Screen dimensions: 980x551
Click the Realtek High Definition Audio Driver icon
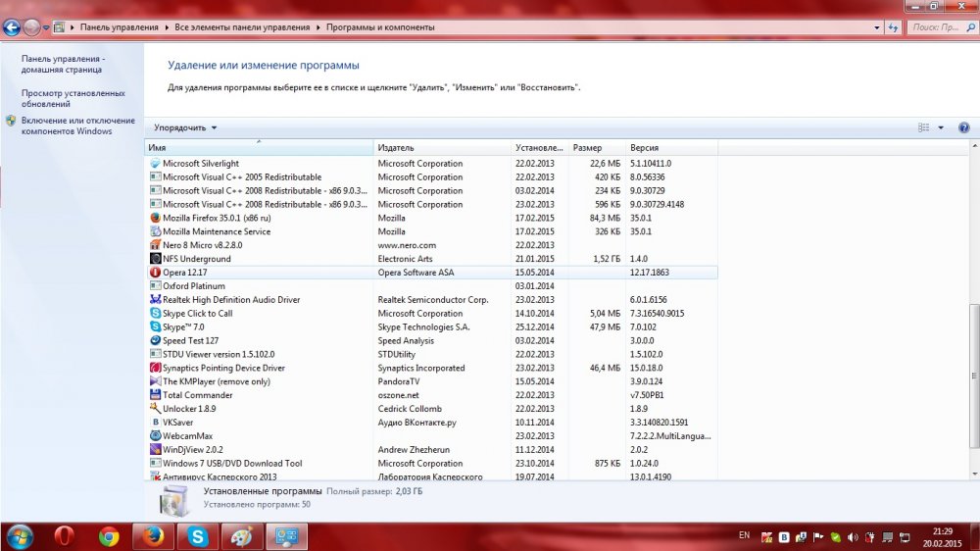[155, 300]
